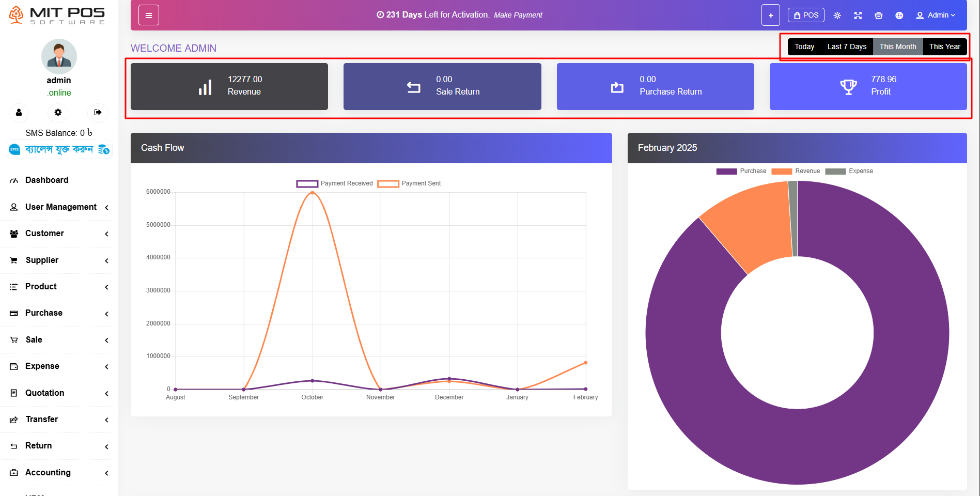Open the Admin account dropdown
Viewport: 980px width, 496px height.
tap(936, 16)
